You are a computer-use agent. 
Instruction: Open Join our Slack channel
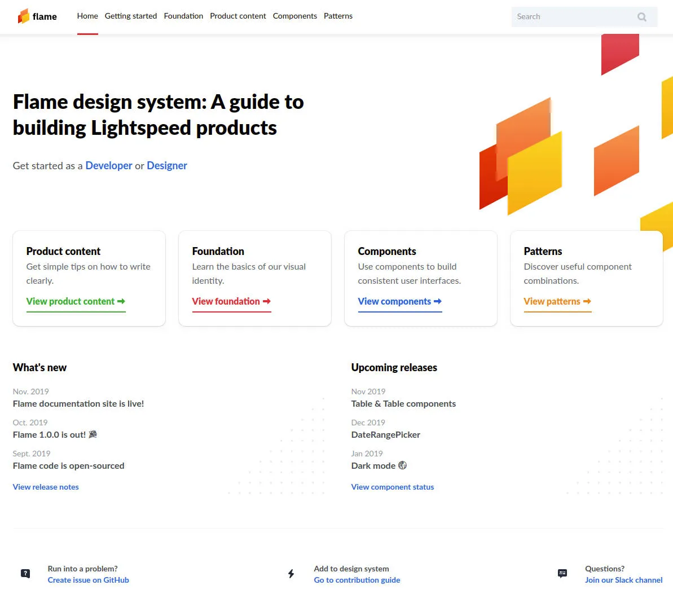pyautogui.click(x=624, y=580)
